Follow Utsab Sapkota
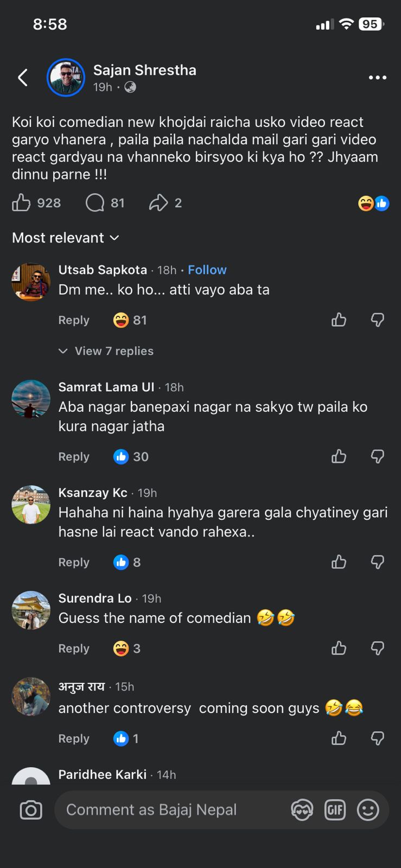 [207, 270]
